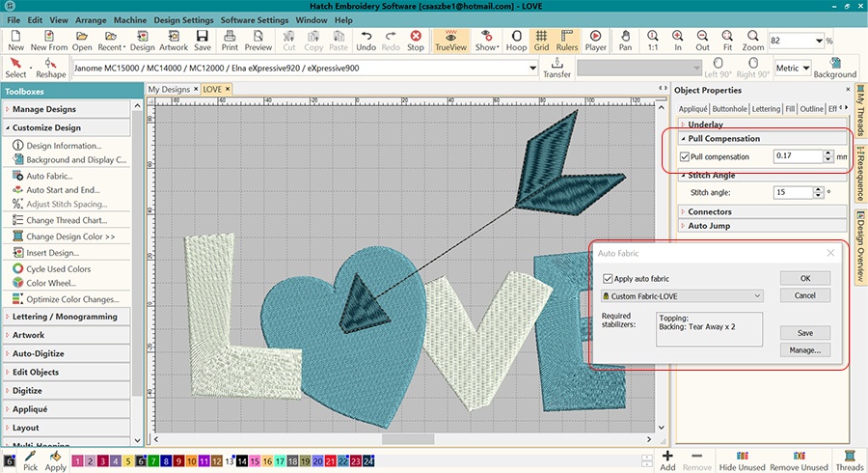868x473 pixels.
Task: Uncheck the Pull compensation checkbox
Action: [685, 156]
